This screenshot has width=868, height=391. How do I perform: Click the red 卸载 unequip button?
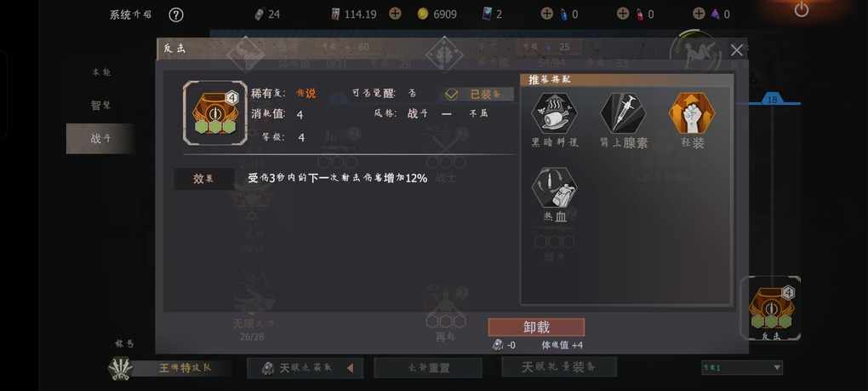pos(536,327)
